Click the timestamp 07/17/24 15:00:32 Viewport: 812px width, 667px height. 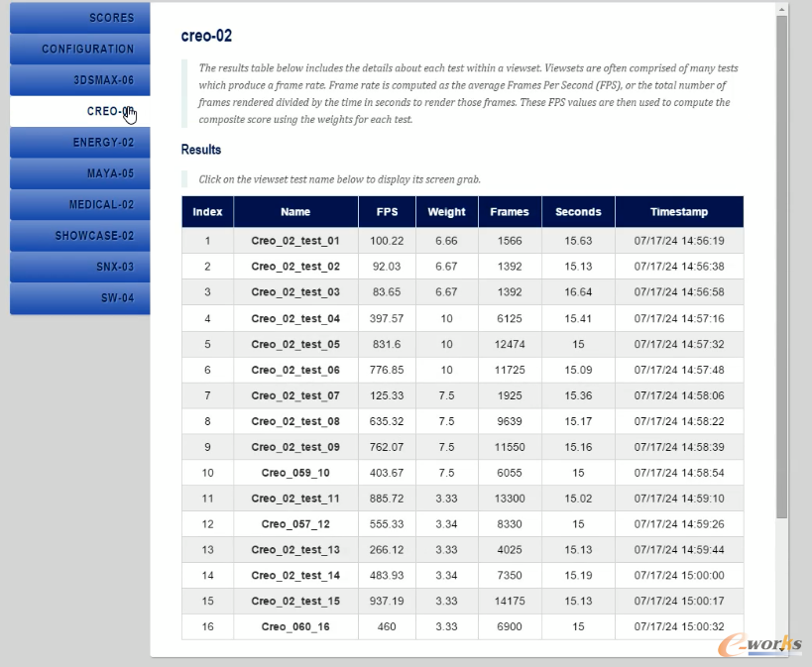pyautogui.click(x=679, y=626)
